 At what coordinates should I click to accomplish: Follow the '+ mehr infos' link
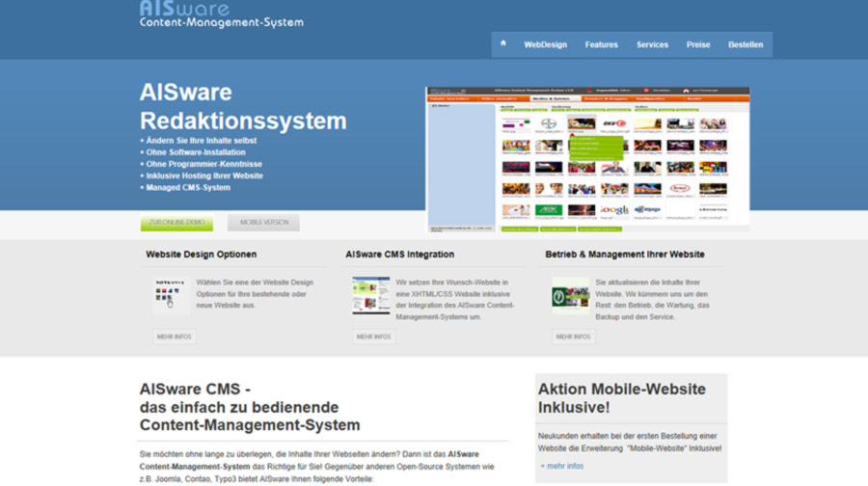tap(562, 466)
